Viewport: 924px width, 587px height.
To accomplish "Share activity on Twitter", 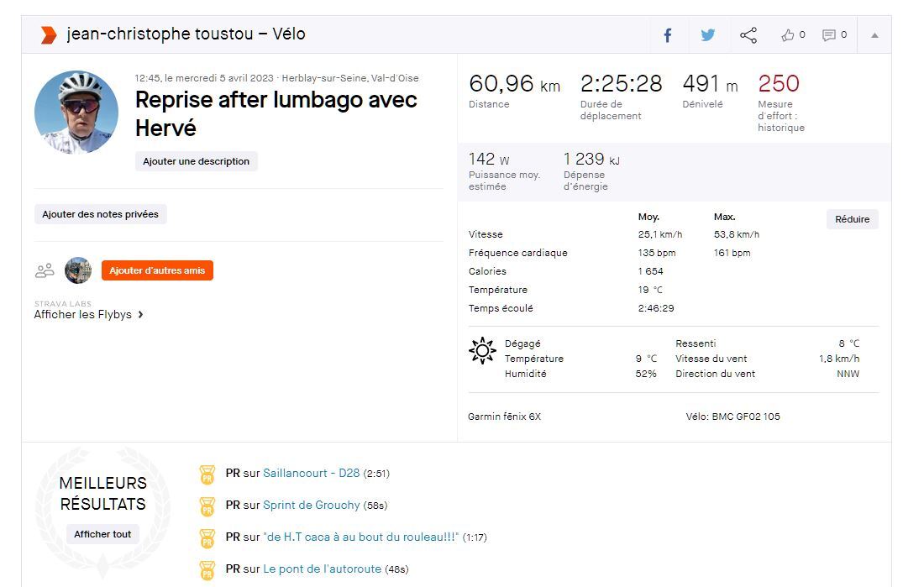I will tap(708, 35).
